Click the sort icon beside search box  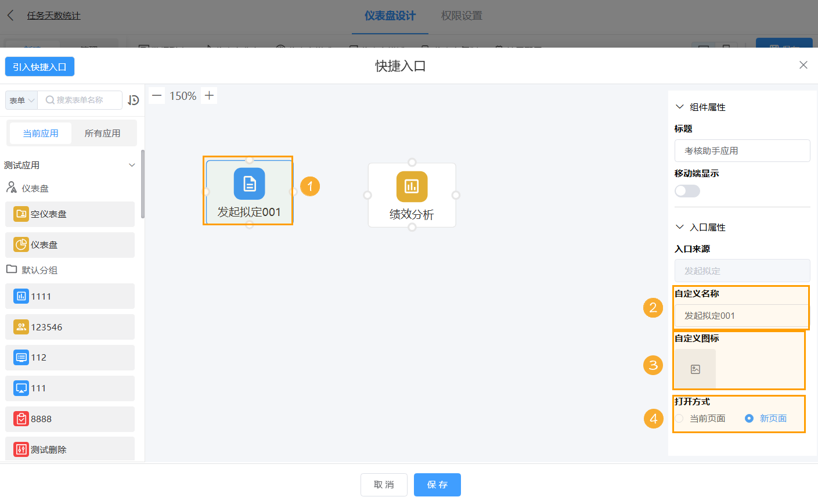pos(134,100)
